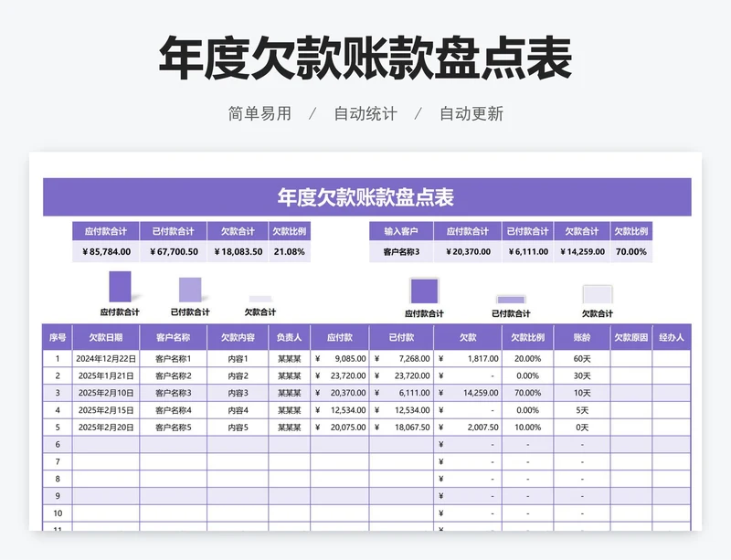The height and width of the screenshot is (560, 731).
Task: Click payable amount 20,075.00
Action: coord(340,428)
